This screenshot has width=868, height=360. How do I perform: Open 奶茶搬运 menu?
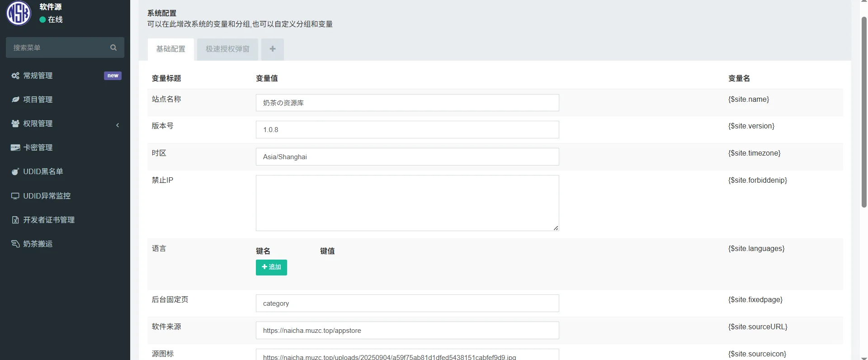click(65, 244)
